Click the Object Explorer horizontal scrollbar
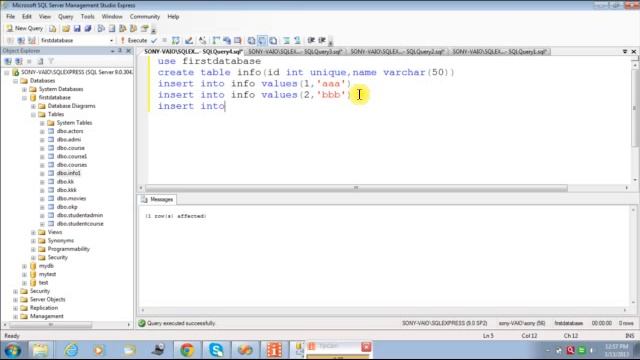The width and height of the screenshot is (640, 360). [x=51, y=325]
